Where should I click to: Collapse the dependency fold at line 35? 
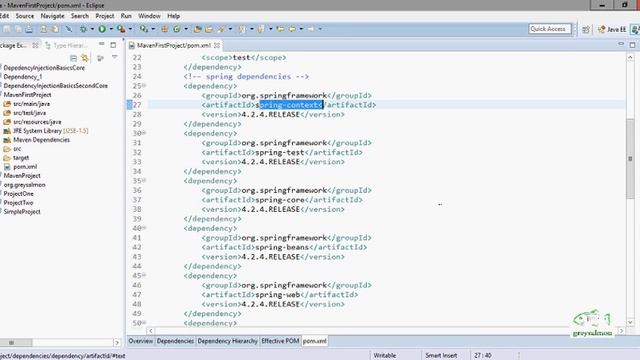(x=144, y=180)
